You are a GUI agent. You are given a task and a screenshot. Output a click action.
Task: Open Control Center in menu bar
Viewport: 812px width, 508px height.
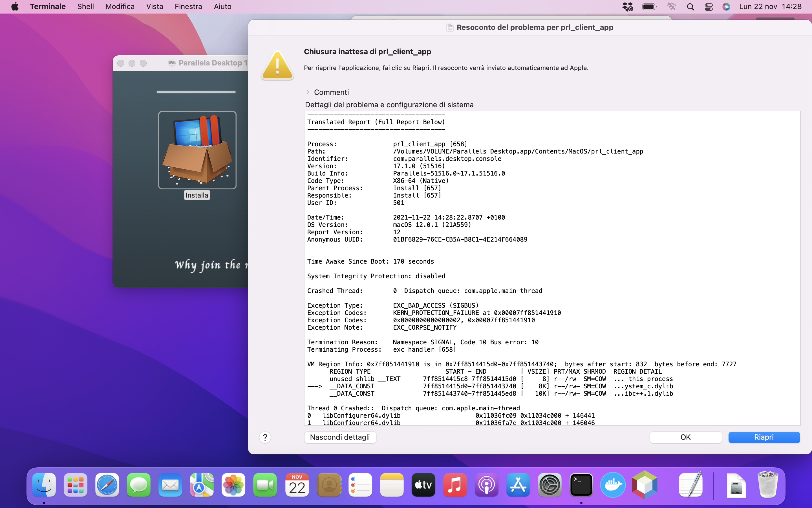coord(709,7)
